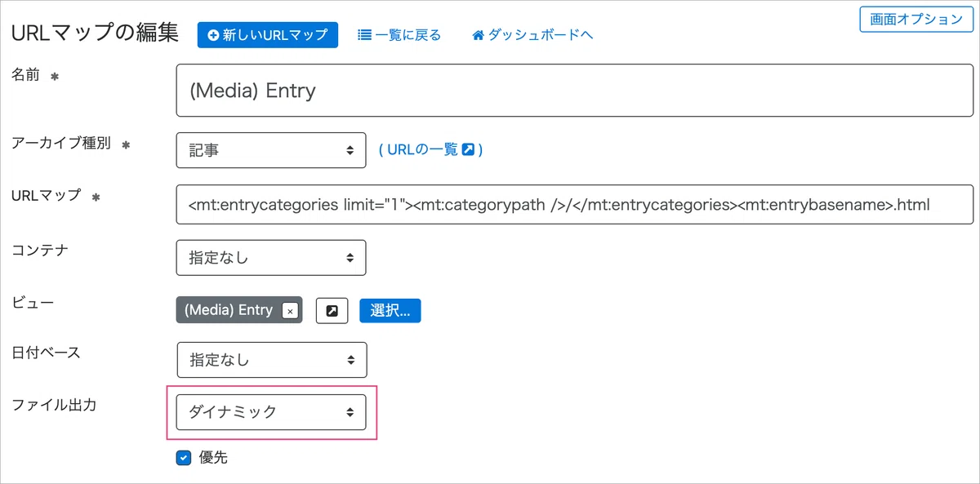Click the 日付ベース label
This screenshot has width=980, height=484.
click(x=45, y=353)
